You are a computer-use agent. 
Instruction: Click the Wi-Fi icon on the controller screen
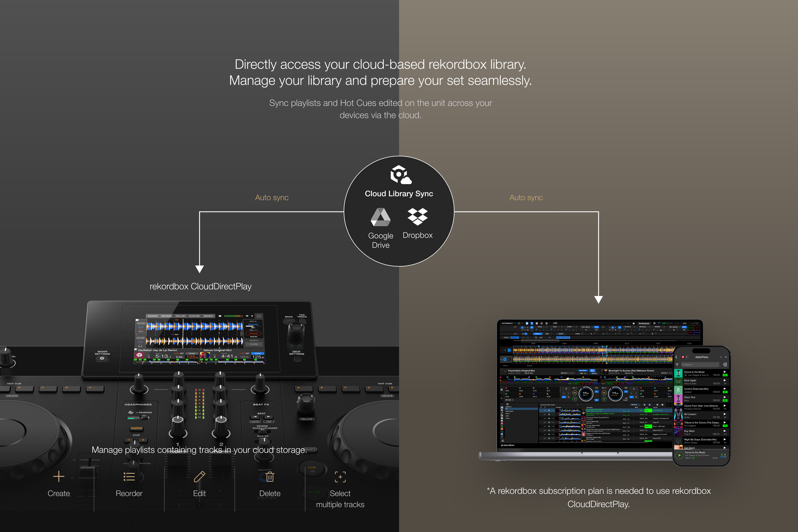247,316
